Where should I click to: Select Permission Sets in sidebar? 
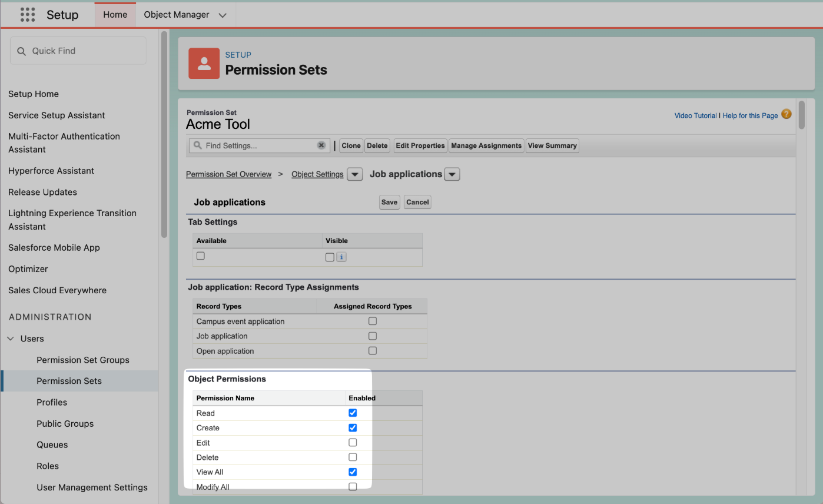69,381
